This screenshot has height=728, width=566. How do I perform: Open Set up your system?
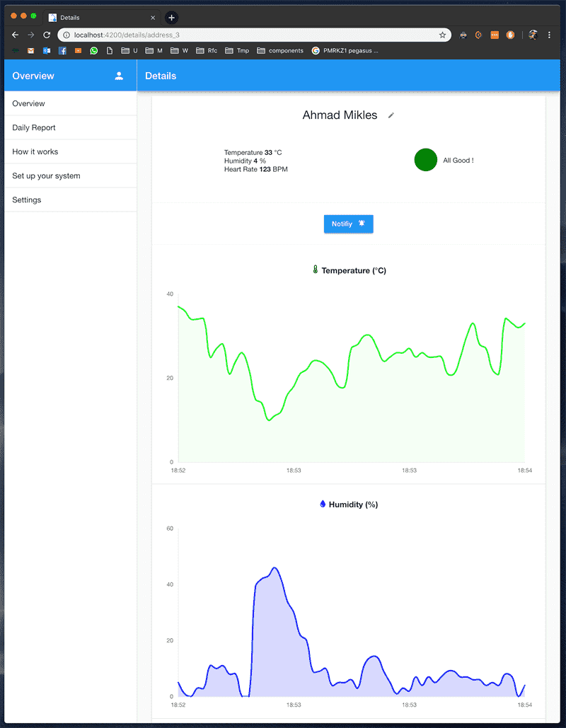click(x=71, y=176)
